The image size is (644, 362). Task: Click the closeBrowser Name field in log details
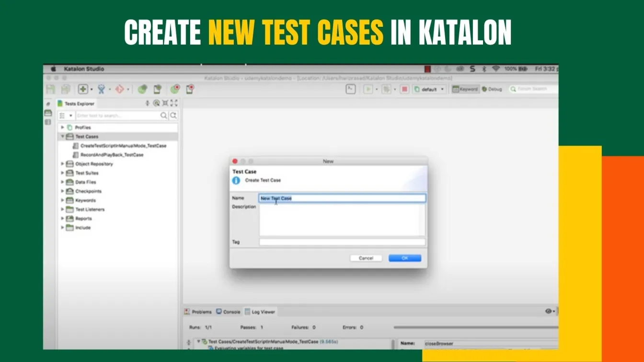[491, 343]
